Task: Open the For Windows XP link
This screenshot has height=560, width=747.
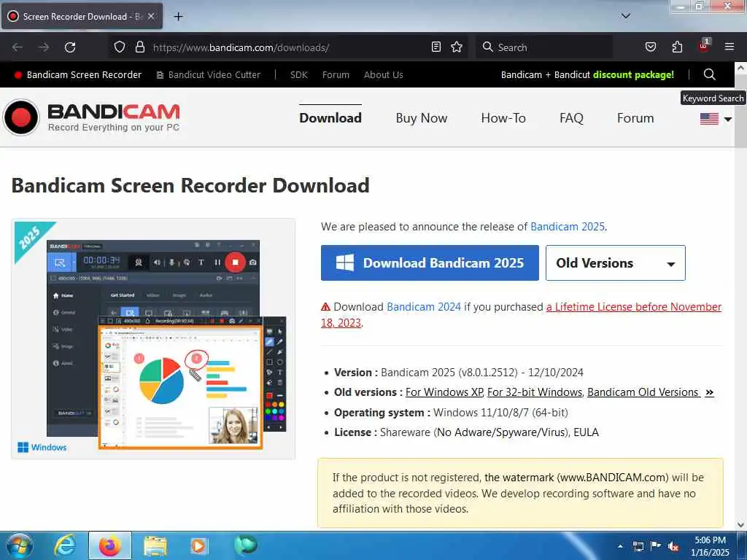Action: [x=444, y=392]
